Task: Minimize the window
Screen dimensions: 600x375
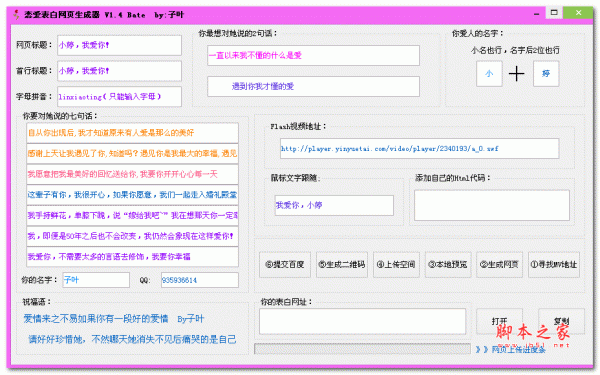Action: pos(536,14)
